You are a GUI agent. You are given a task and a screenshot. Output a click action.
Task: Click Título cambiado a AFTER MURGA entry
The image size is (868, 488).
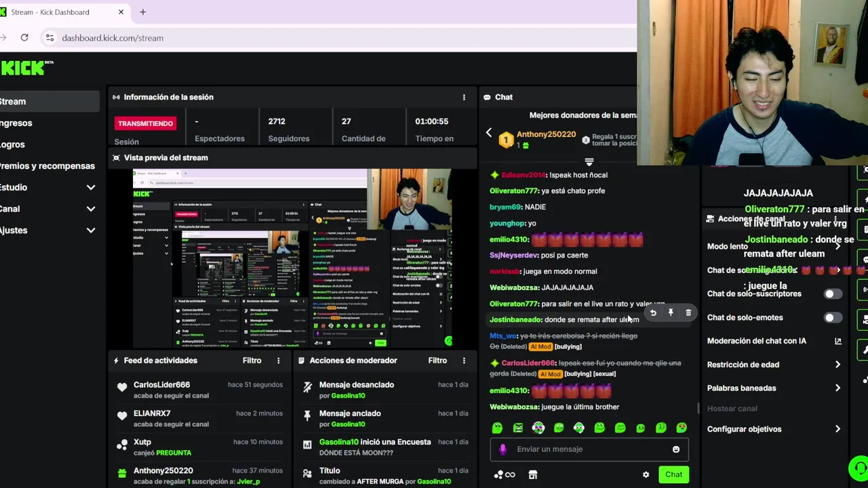click(387, 476)
